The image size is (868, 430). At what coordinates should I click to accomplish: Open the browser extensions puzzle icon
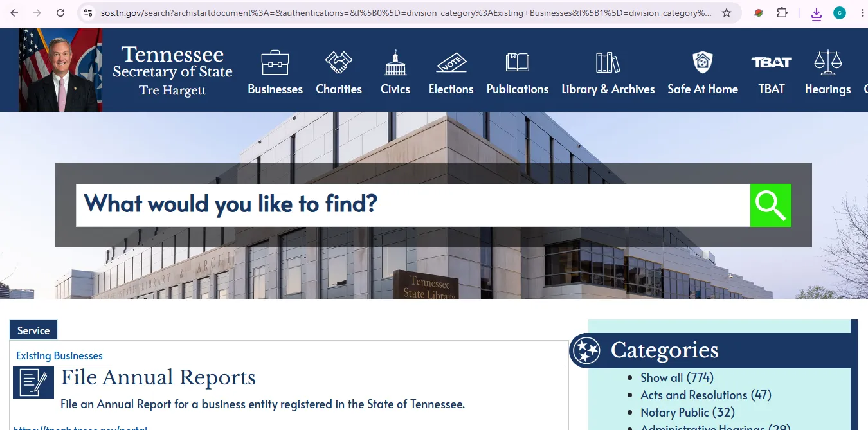[x=782, y=13]
